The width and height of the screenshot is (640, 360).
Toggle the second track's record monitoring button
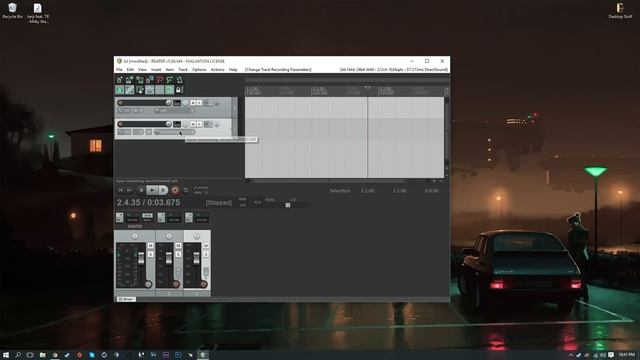[149, 132]
